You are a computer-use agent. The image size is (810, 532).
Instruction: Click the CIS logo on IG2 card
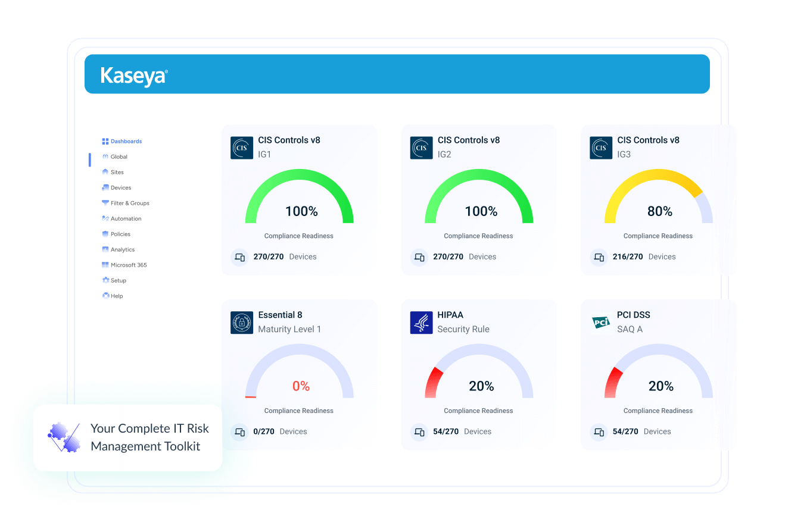[422, 148]
